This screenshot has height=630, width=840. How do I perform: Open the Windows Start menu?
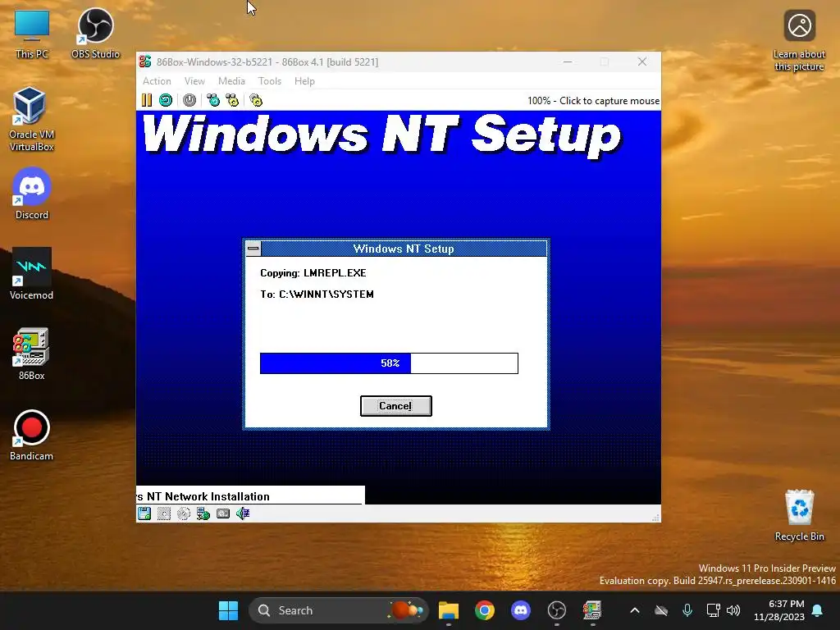coord(228,610)
